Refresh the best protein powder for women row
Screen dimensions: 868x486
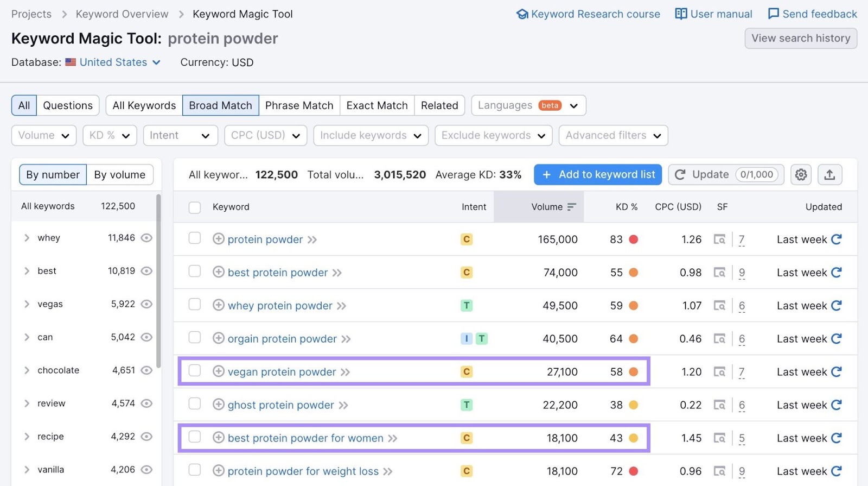click(x=836, y=438)
